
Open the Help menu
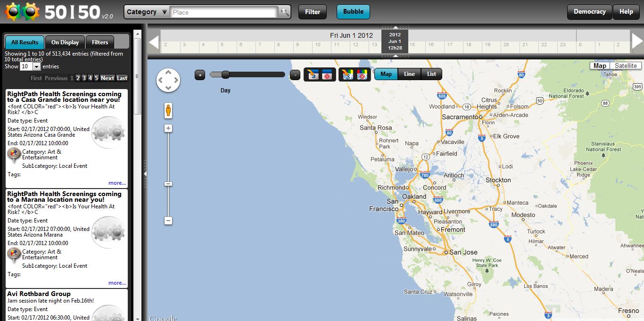(x=626, y=12)
